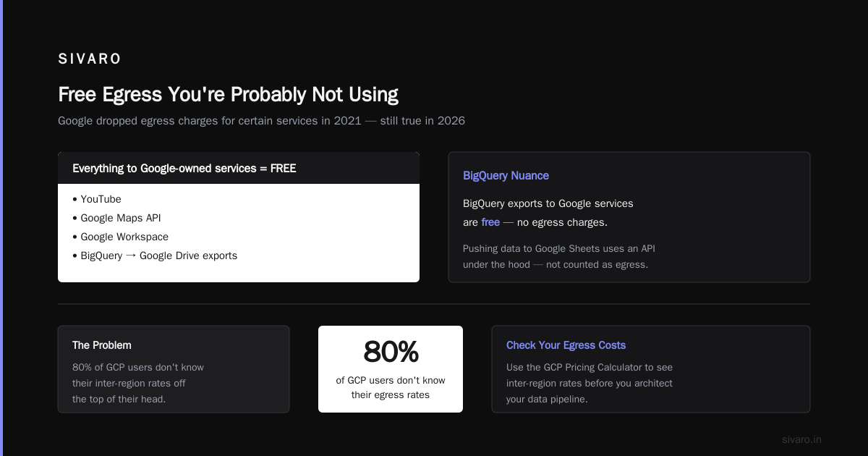Click the highlighted word 'free'
The width and height of the screenshot is (868, 456).
click(x=490, y=222)
